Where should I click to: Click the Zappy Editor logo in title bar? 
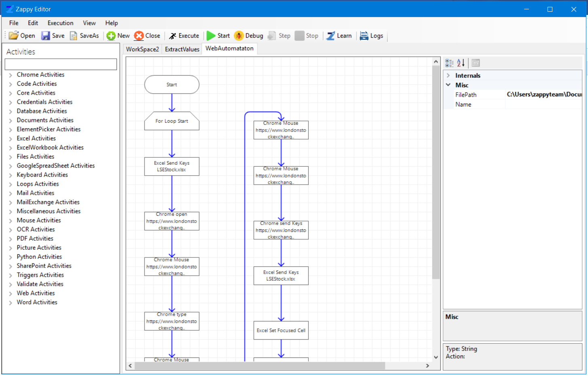tap(10, 9)
